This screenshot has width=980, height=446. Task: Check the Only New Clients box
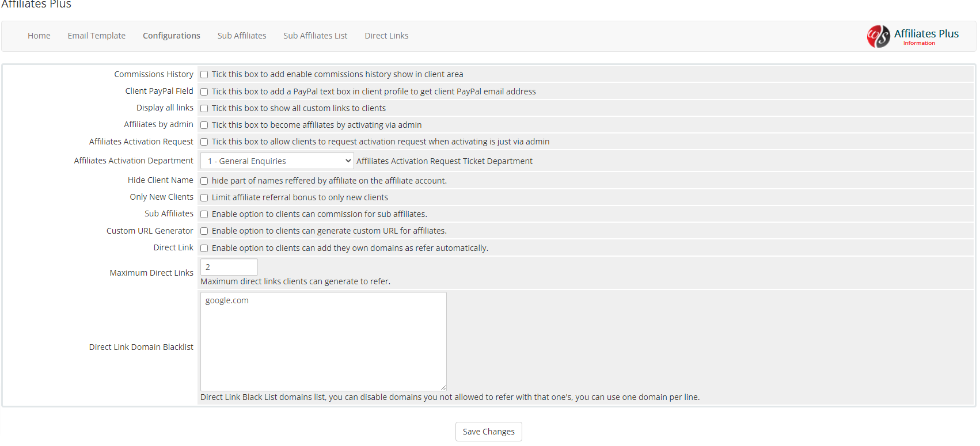204,197
